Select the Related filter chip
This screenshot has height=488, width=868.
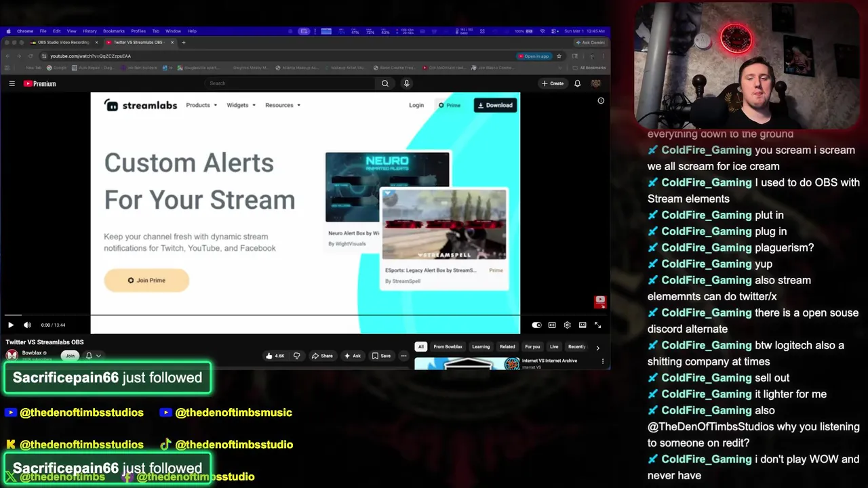point(507,347)
